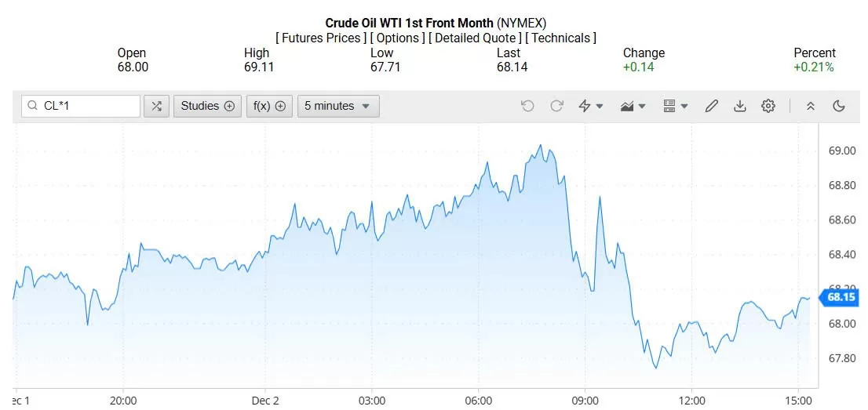This screenshot has width=868, height=410.
Task: Toggle dark mode moon icon
Action: pyautogui.click(x=839, y=106)
